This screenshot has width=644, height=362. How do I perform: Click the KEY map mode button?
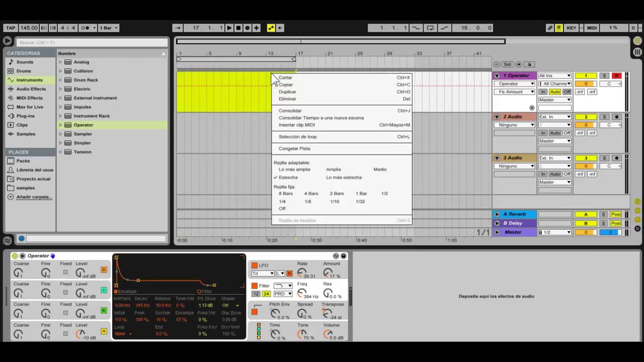(572, 28)
